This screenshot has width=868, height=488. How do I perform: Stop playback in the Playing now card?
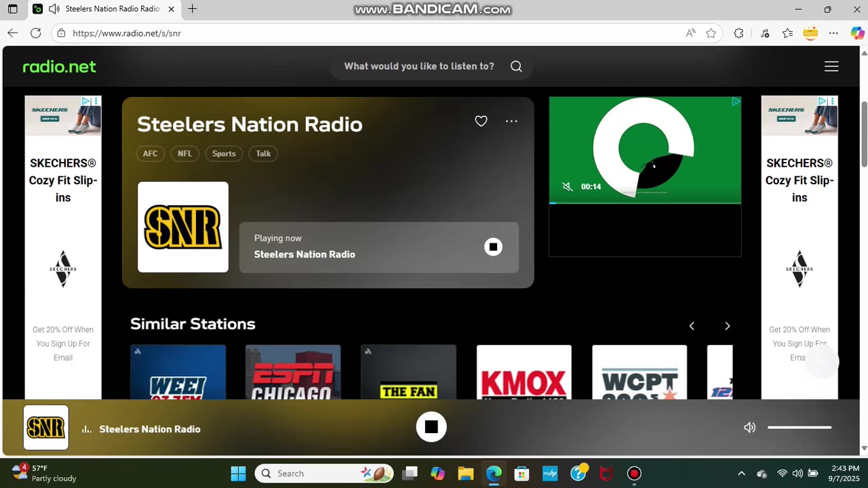(493, 247)
